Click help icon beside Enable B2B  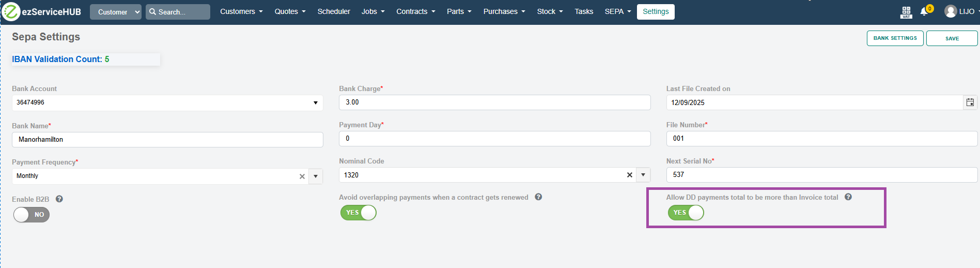tap(59, 199)
